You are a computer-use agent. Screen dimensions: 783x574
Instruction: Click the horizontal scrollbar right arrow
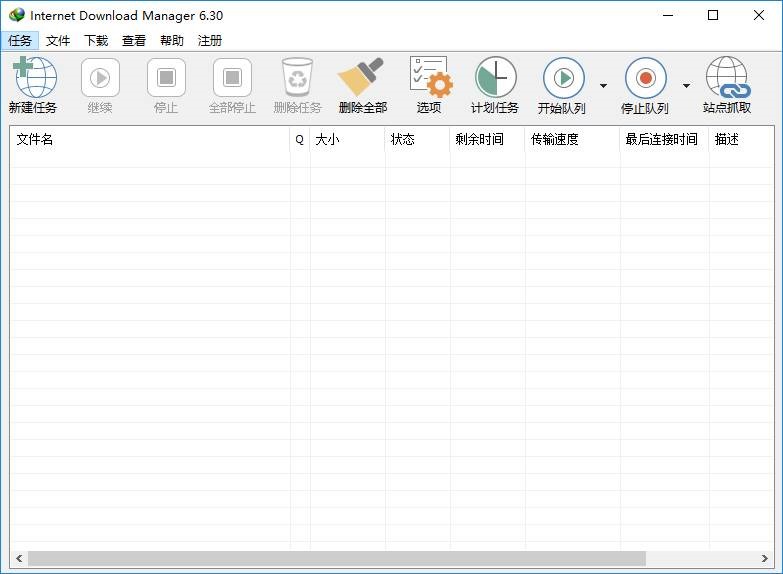[x=765, y=559]
